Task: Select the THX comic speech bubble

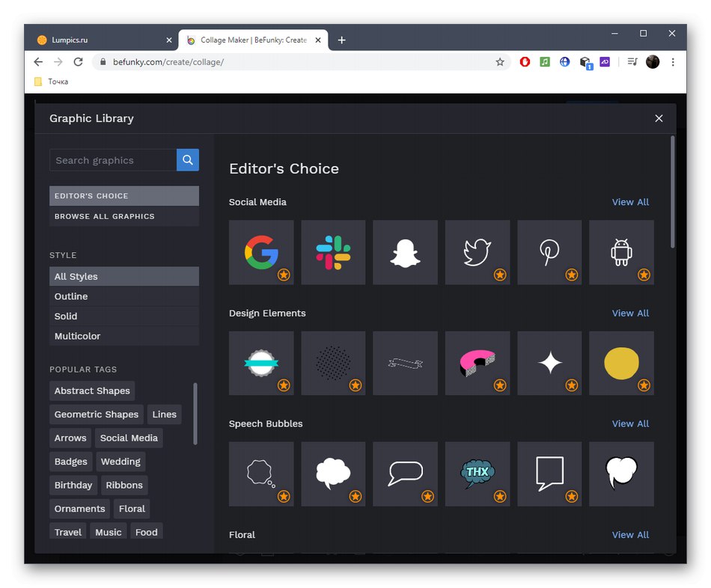Action: (477, 474)
